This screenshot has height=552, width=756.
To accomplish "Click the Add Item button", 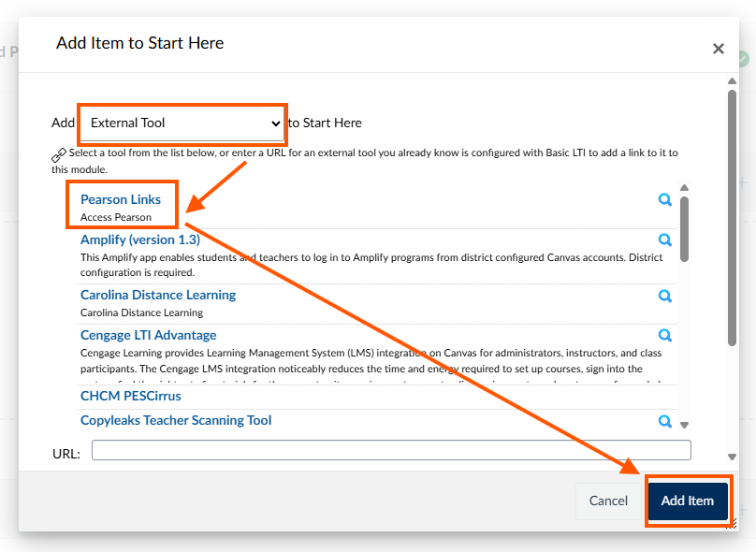I will (688, 501).
